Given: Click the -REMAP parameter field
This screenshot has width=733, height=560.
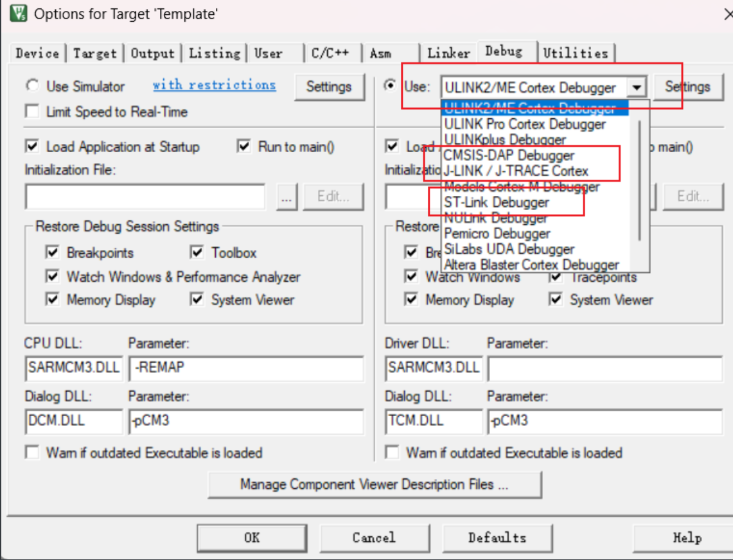Looking at the screenshot, I should (x=246, y=368).
